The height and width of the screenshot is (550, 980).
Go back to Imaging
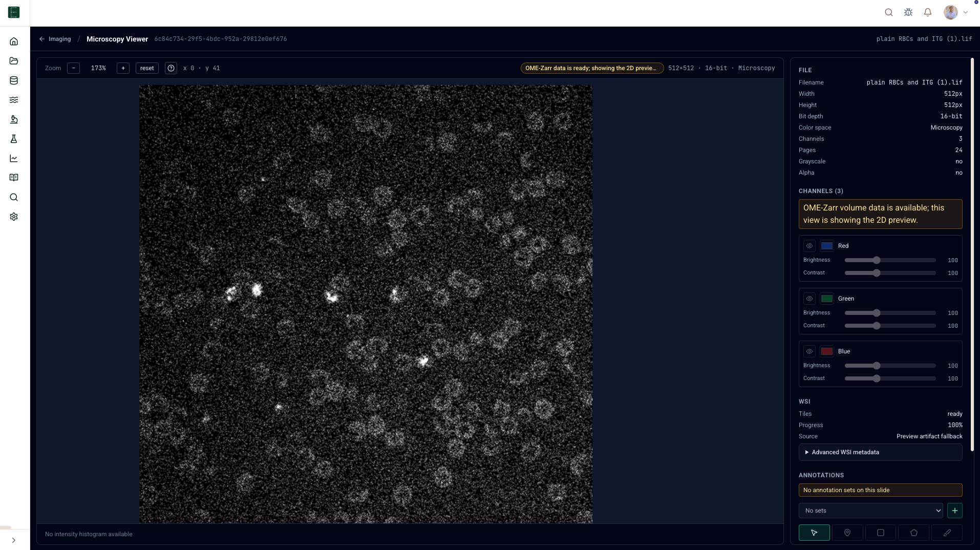[x=55, y=39]
